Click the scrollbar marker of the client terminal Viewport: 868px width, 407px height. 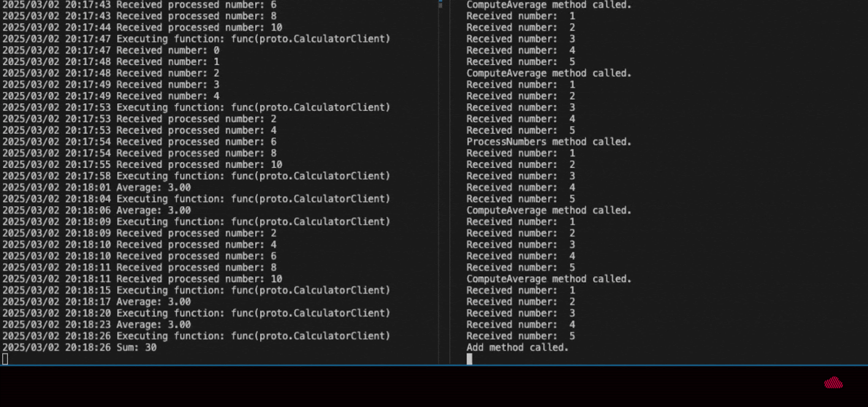click(x=441, y=4)
